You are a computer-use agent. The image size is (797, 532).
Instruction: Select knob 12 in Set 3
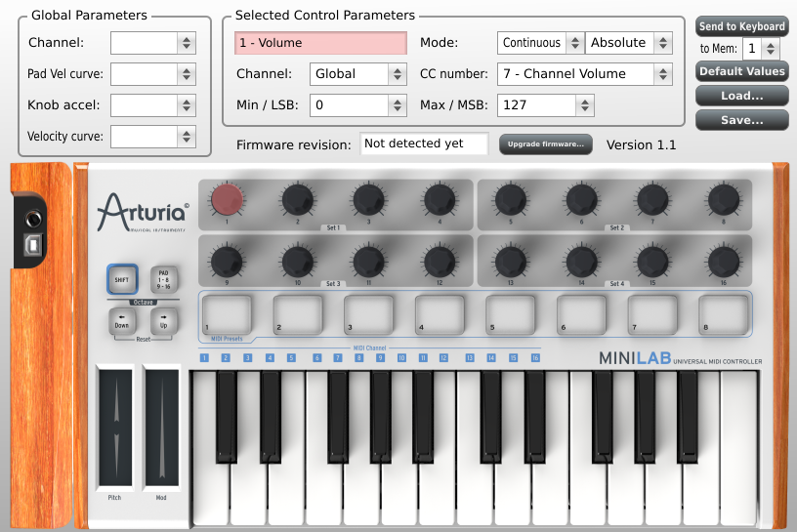click(440, 262)
